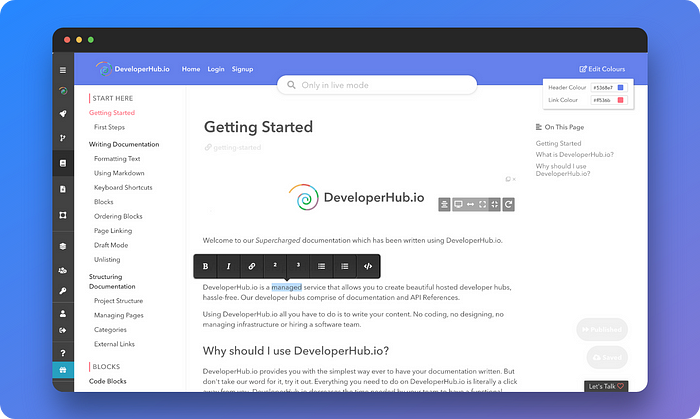The image size is (700, 419).
Task: Open the hamburger menu in dark sidebar
Action: pos(63,70)
